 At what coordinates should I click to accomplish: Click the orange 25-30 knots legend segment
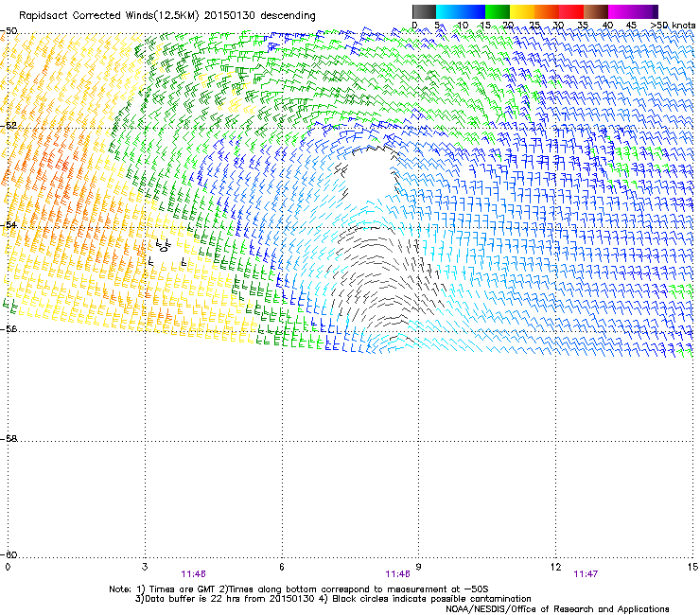pos(547,11)
